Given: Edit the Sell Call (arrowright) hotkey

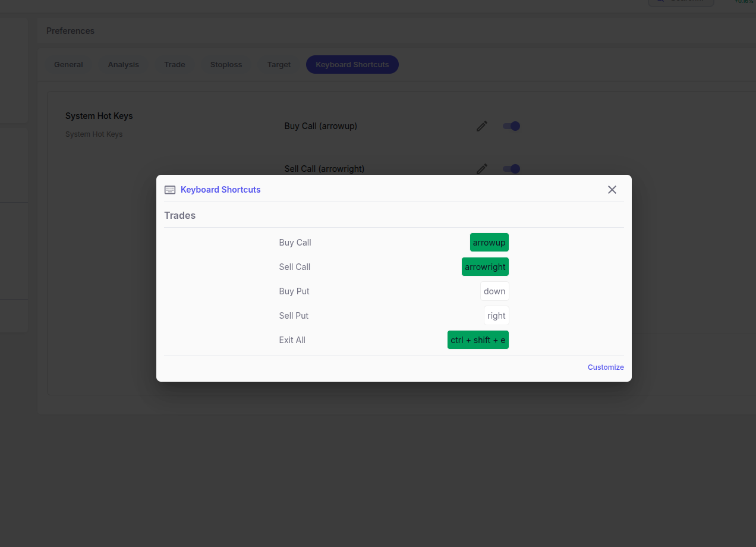Looking at the screenshot, I should coord(482,169).
